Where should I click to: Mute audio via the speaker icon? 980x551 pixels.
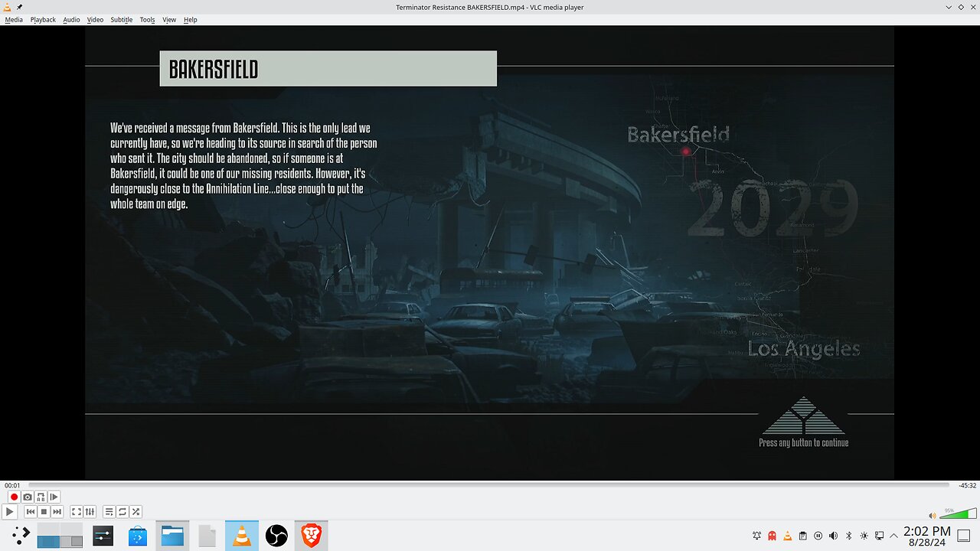coord(933,515)
